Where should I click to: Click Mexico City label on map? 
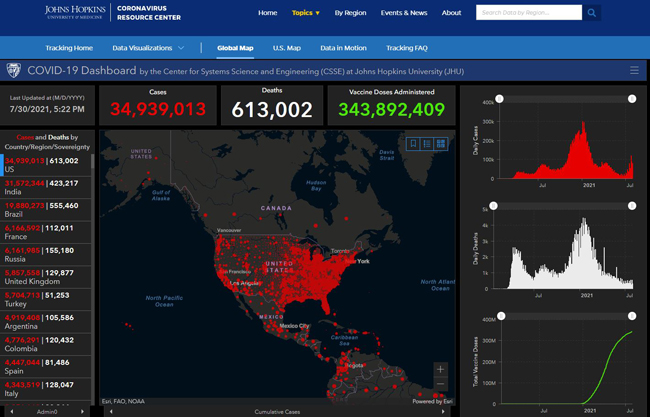[x=294, y=326]
